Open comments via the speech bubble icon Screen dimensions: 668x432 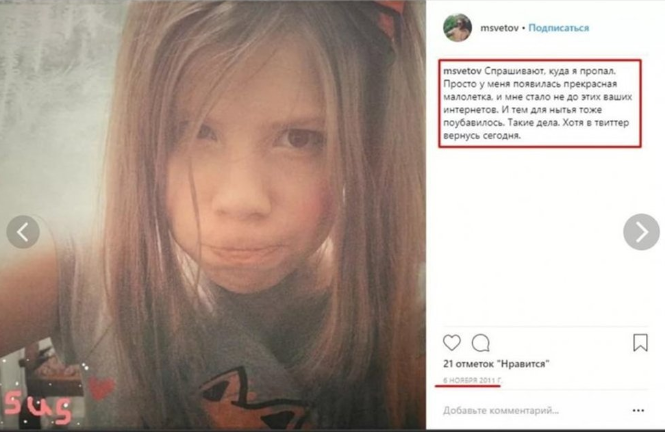point(481,343)
